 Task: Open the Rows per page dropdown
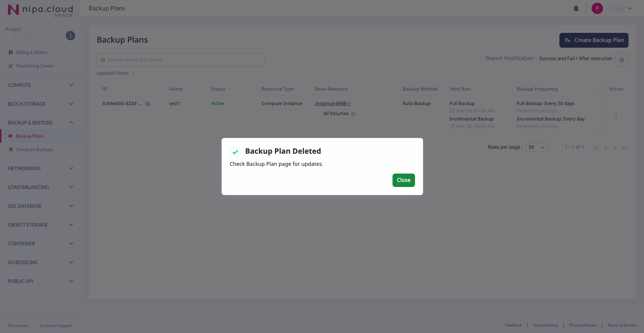coord(536,147)
